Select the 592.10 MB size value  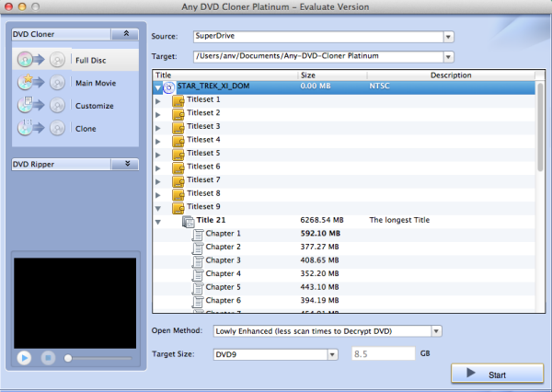320,234
